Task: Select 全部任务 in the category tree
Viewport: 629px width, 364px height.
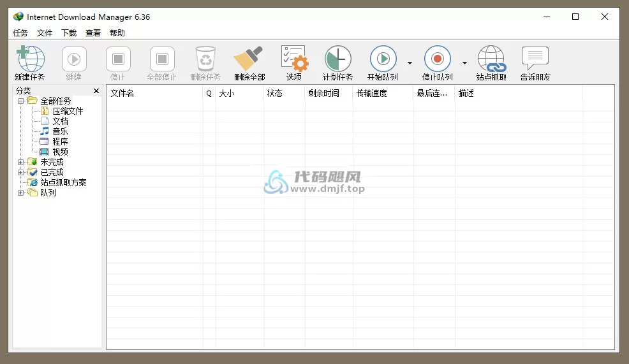Action: click(x=56, y=101)
